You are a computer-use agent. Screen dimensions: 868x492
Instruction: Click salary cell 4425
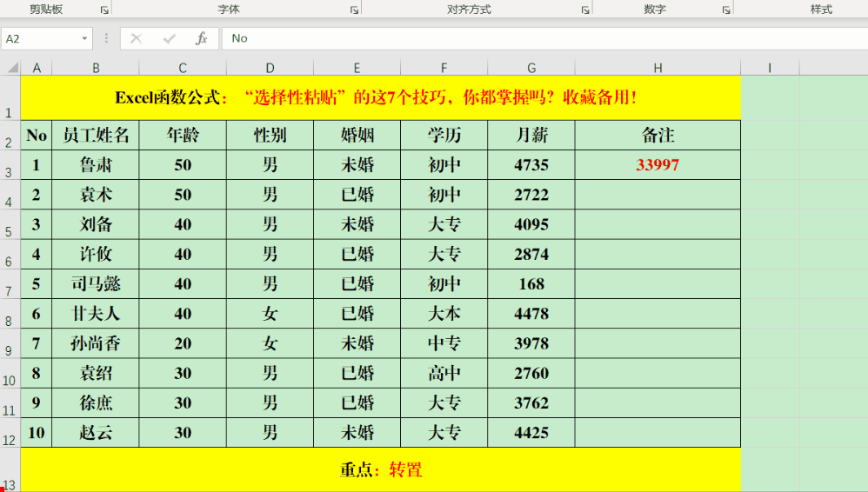pyautogui.click(x=531, y=433)
